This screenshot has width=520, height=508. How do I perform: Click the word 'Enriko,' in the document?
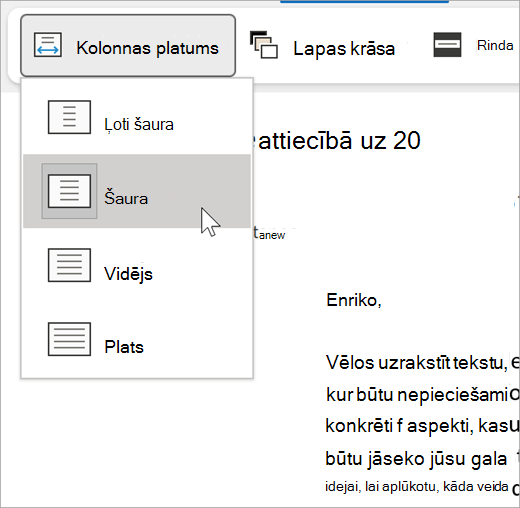pos(354,300)
